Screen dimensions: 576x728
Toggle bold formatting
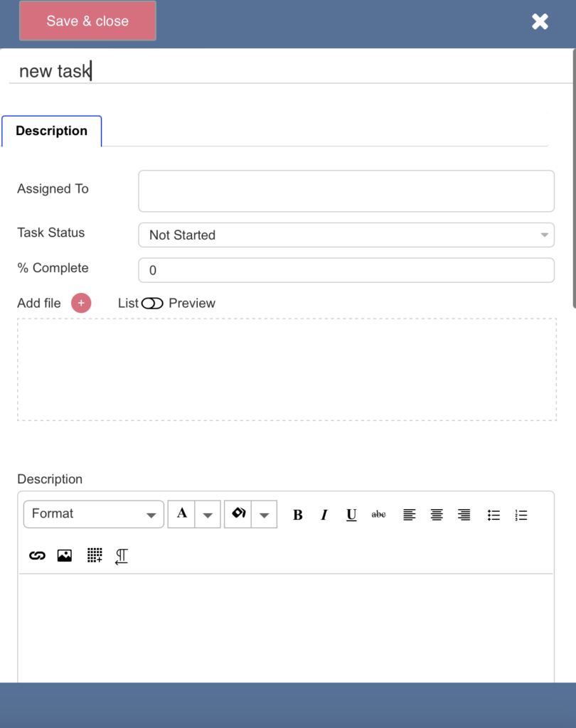(298, 515)
